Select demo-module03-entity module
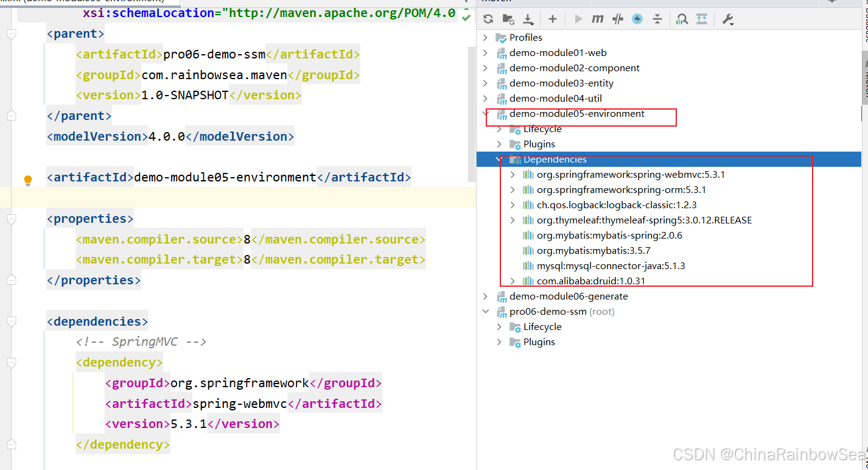 562,83
